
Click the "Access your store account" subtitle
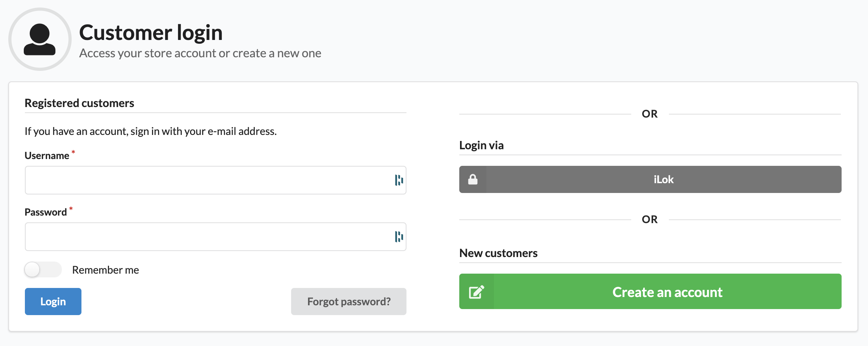pyautogui.click(x=200, y=54)
